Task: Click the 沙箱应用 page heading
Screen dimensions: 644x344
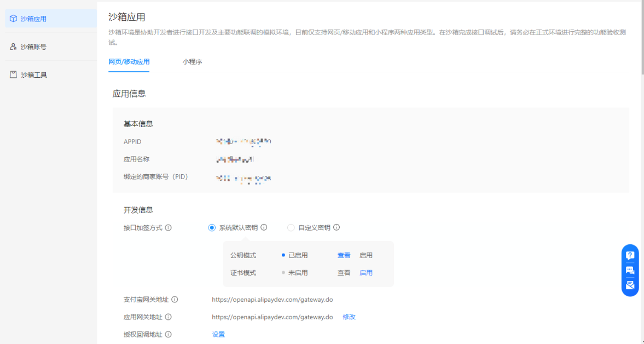Action: click(x=126, y=17)
